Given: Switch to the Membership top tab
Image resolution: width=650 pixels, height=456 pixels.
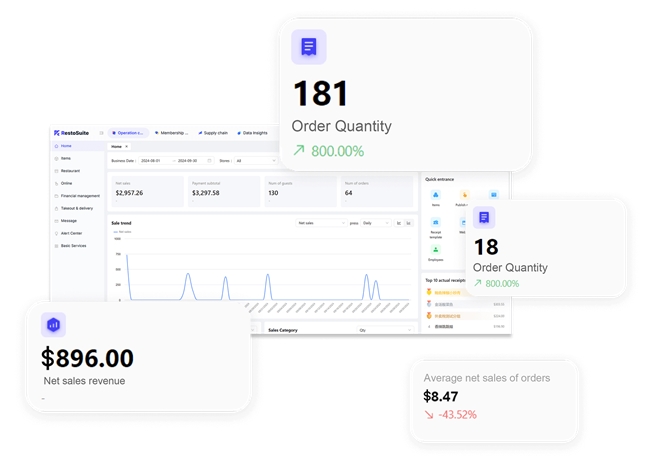Looking at the screenshot, I should click(x=171, y=133).
